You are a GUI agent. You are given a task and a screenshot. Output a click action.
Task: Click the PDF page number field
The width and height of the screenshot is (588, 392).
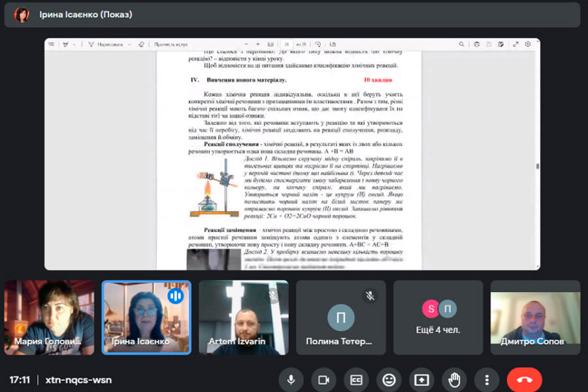pyautogui.click(x=287, y=44)
